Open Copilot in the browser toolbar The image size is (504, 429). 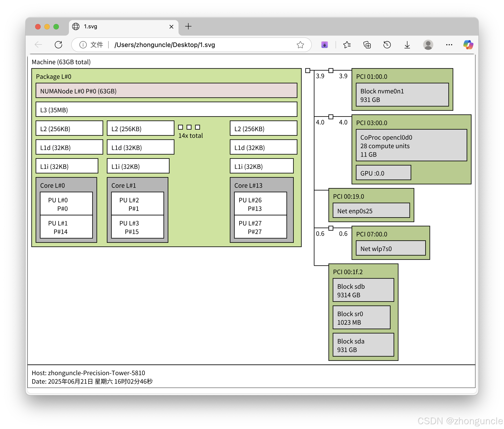(x=468, y=45)
